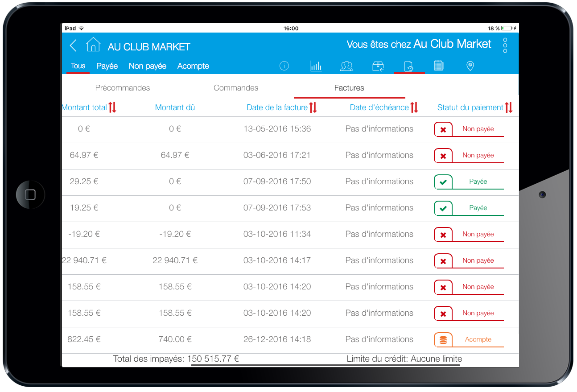Select the date 07-09-2016 17:53
This screenshot has width=577, height=392.
(277, 208)
